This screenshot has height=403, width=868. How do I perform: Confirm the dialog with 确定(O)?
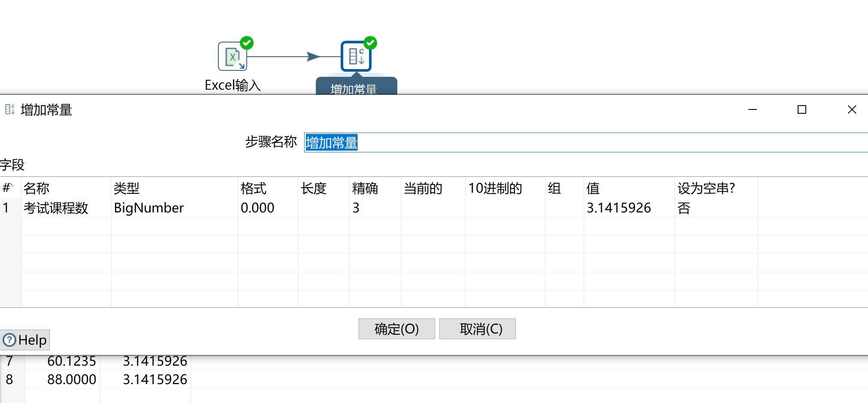coord(396,329)
